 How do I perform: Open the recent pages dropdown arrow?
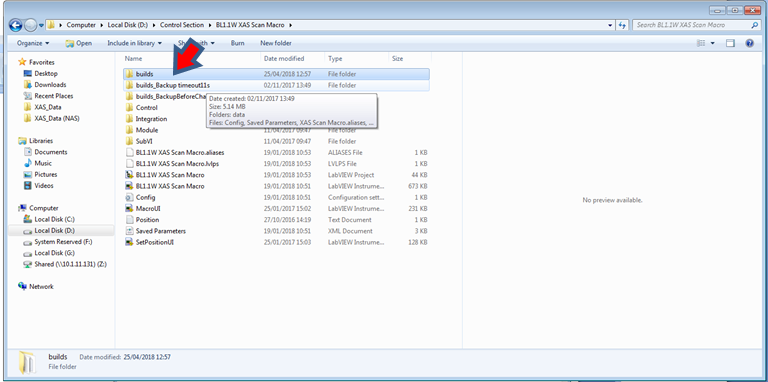point(42,25)
